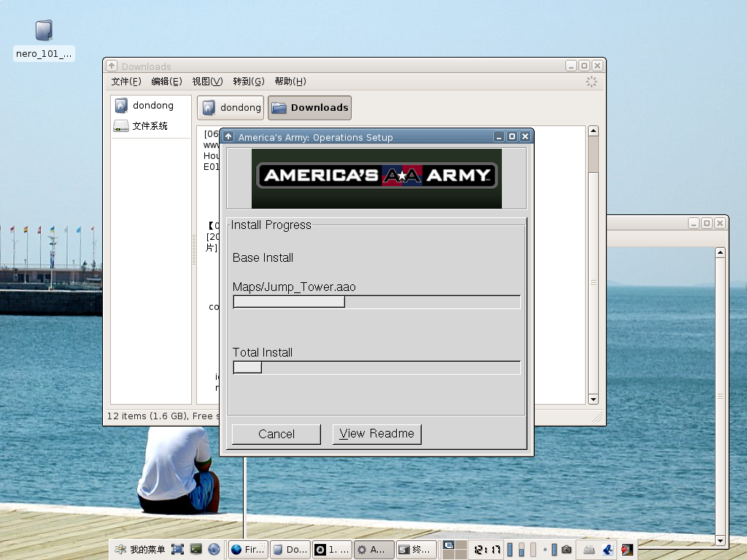Switch to the Firefox taskbar window
Image resolution: width=747 pixels, height=560 pixels.
[248, 550]
